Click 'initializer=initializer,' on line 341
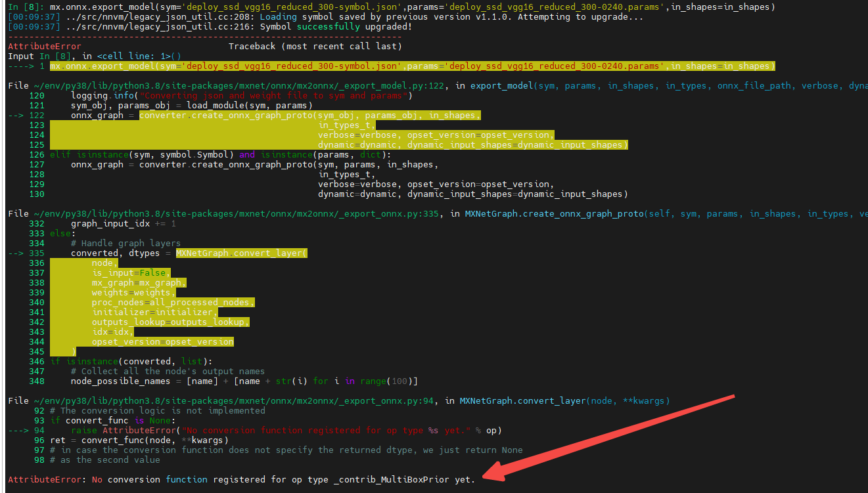Image resolution: width=868 pixels, height=493 pixels. click(155, 312)
